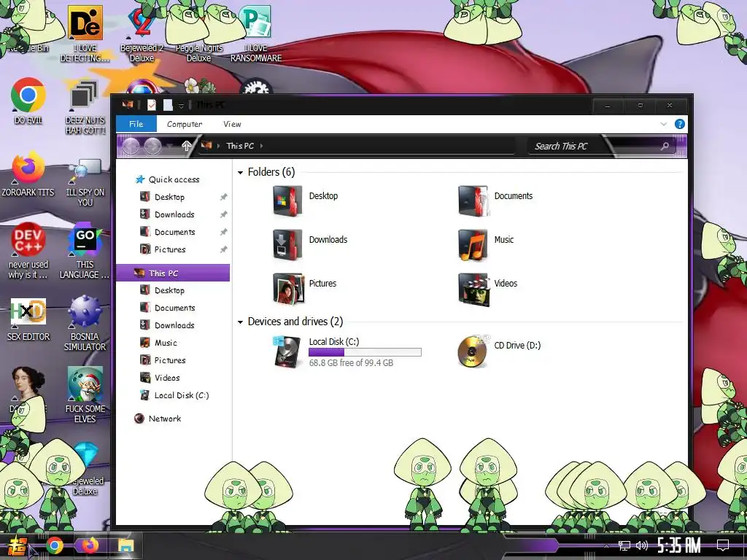Open the Music folder in Folders section
This screenshot has width=747, height=560.
click(x=486, y=244)
